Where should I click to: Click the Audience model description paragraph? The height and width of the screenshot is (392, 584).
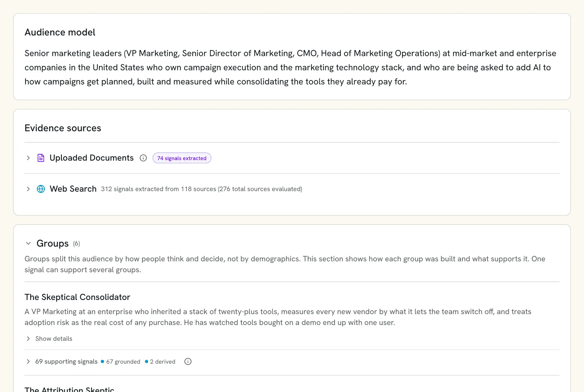290,68
